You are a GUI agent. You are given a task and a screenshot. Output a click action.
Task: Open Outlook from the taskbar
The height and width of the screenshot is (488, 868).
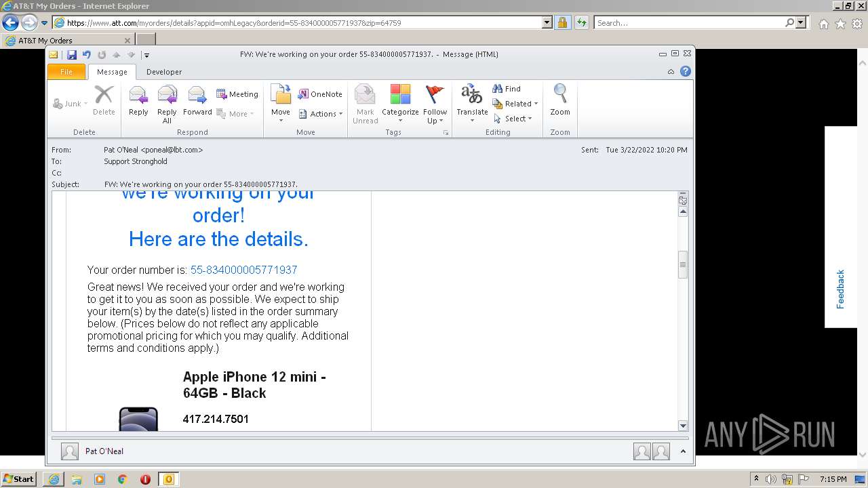168,479
